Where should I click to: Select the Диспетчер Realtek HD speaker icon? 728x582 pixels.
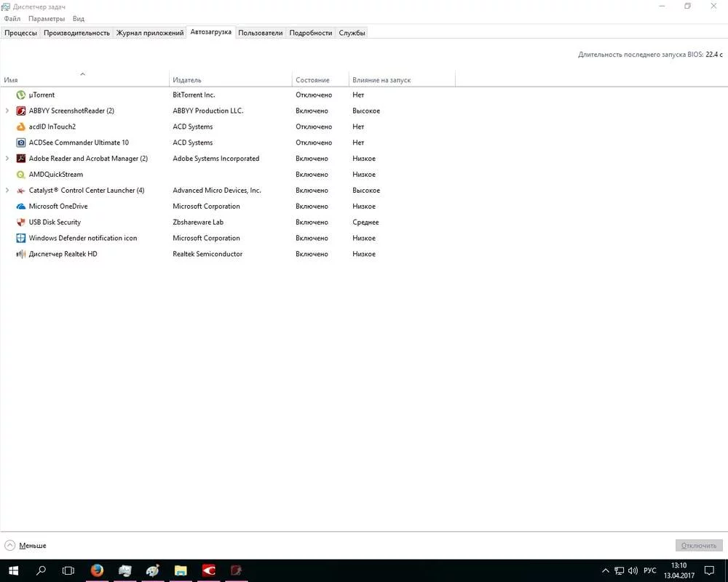[x=20, y=254]
